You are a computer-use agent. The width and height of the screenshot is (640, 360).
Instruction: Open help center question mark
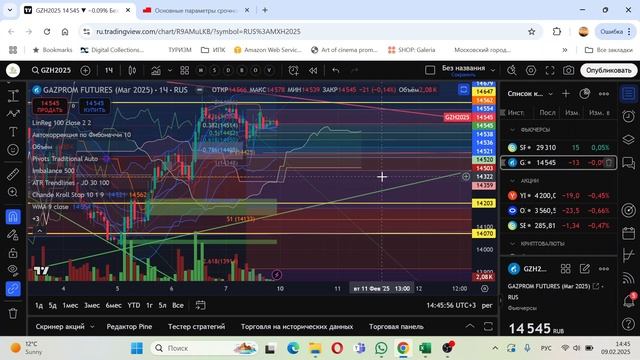[x=629, y=324]
